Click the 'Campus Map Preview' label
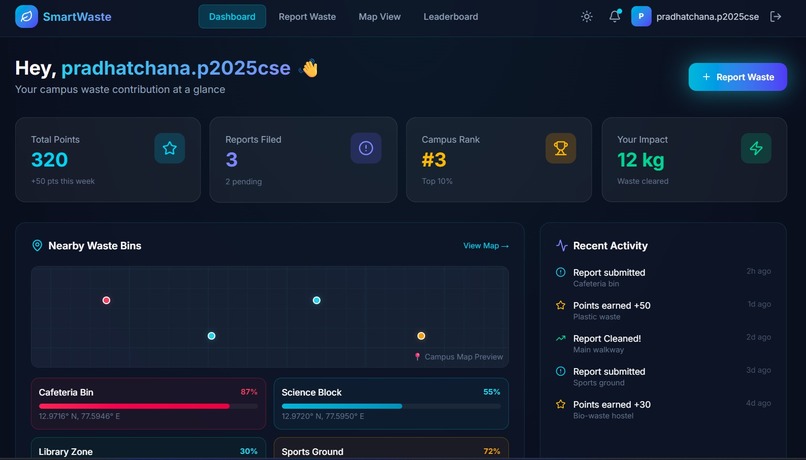Screen dimensions: 806x460 [x=464, y=357]
